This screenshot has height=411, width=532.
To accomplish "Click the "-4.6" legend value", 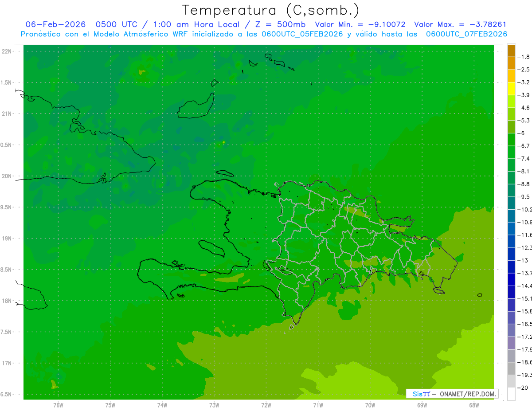I will point(524,108).
